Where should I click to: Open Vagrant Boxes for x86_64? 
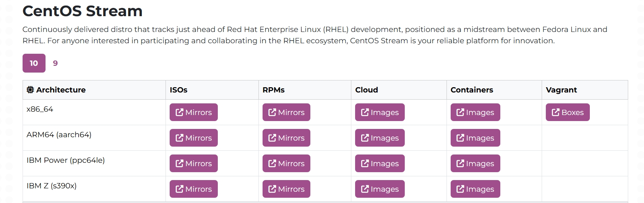tap(568, 112)
